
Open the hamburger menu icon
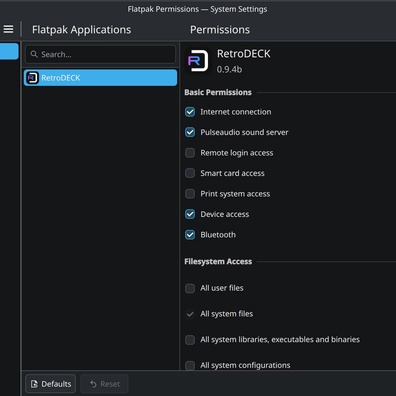8,29
